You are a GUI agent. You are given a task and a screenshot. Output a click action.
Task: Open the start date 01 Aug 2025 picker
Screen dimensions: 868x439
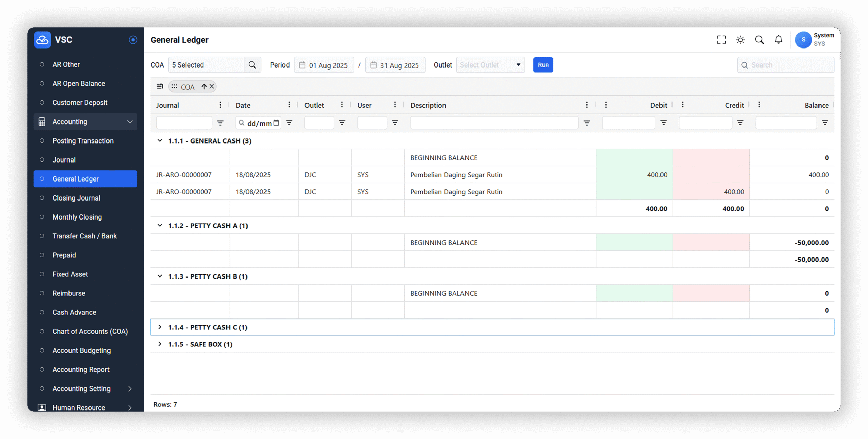(x=324, y=65)
